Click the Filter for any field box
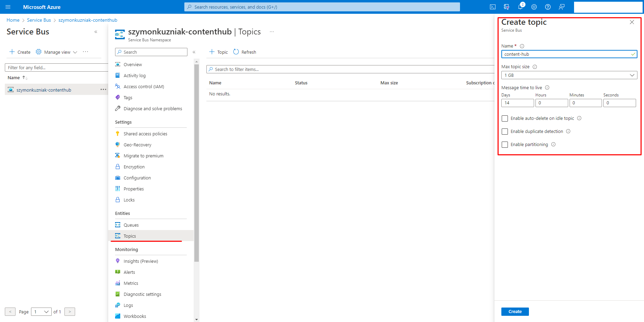This screenshot has width=644, height=322. tap(57, 67)
